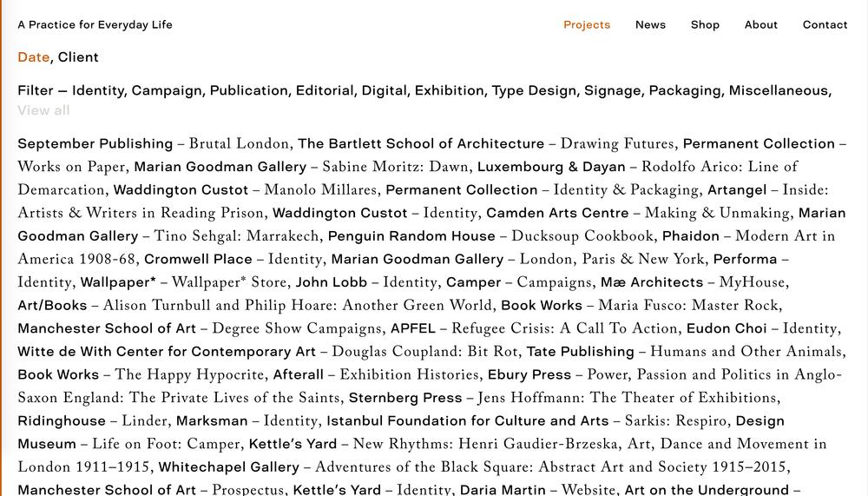
Task: Open Manchester School of Art – Degree Show Campaigns
Action: point(200,328)
